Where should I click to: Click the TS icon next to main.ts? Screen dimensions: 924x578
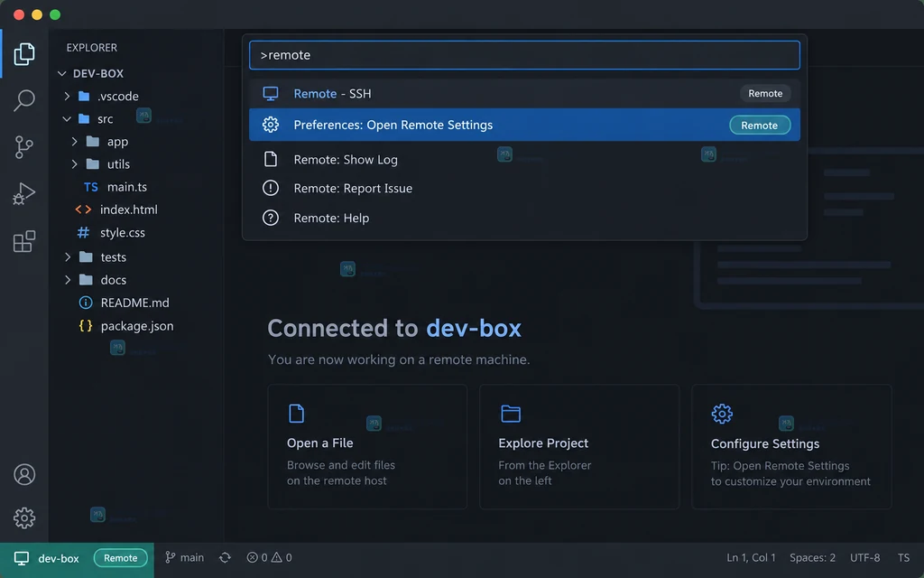(91, 187)
